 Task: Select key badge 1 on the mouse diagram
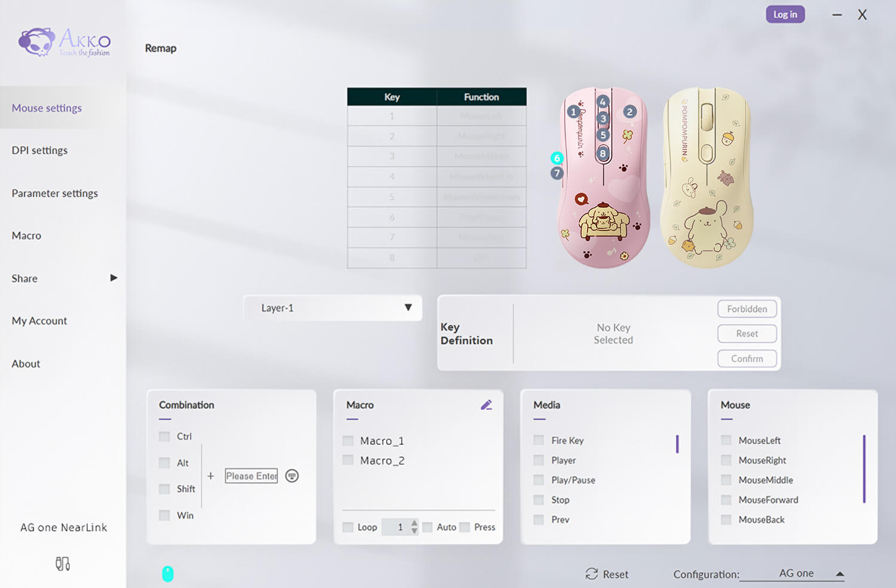[573, 111]
